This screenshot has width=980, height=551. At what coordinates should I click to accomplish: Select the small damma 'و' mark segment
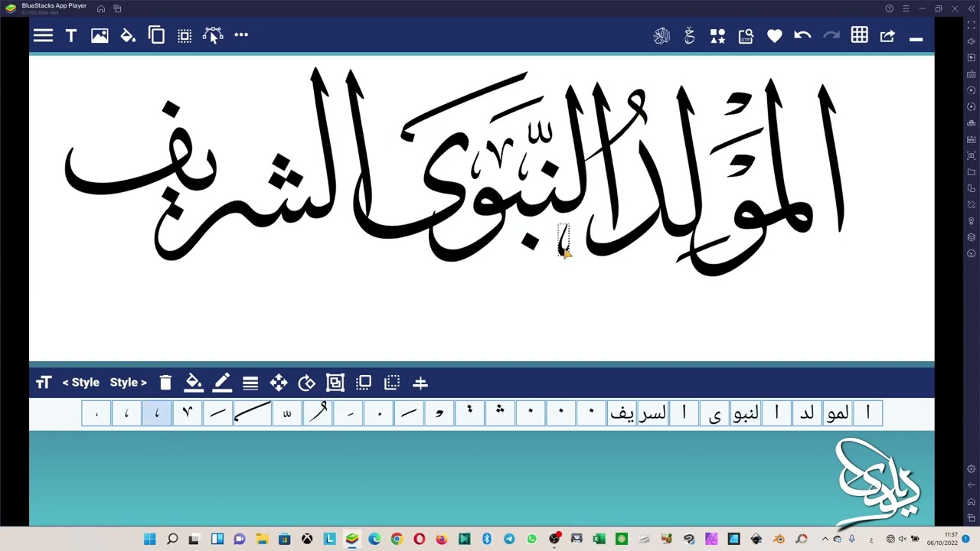point(439,413)
